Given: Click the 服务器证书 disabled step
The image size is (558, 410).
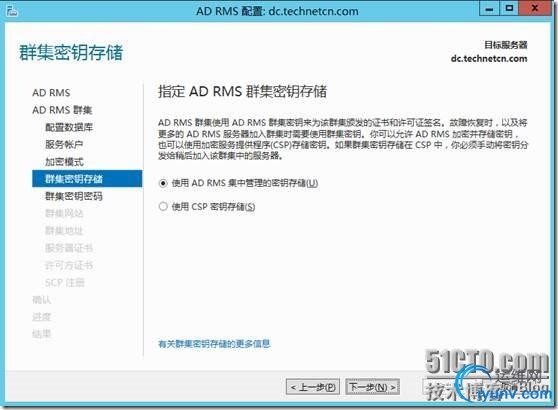Looking at the screenshot, I should pos(69,248).
